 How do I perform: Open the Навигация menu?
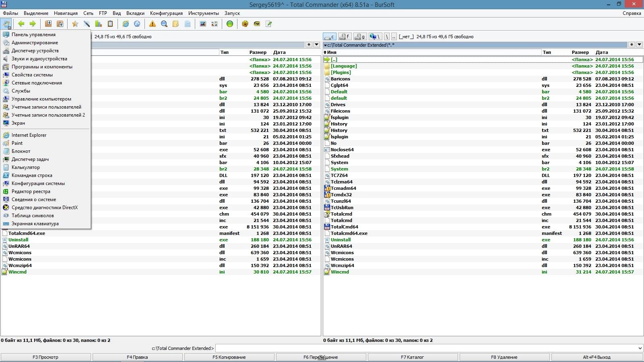tap(66, 13)
